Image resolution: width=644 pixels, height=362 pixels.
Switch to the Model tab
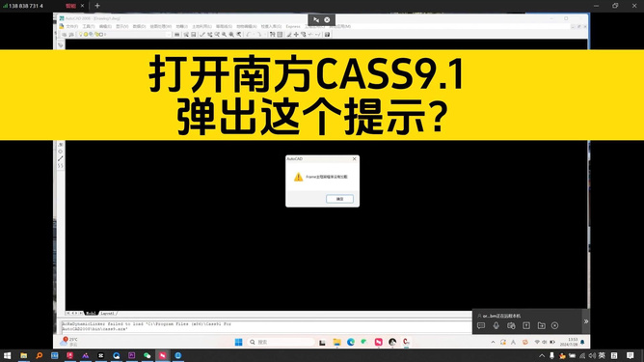tap(91, 314)
